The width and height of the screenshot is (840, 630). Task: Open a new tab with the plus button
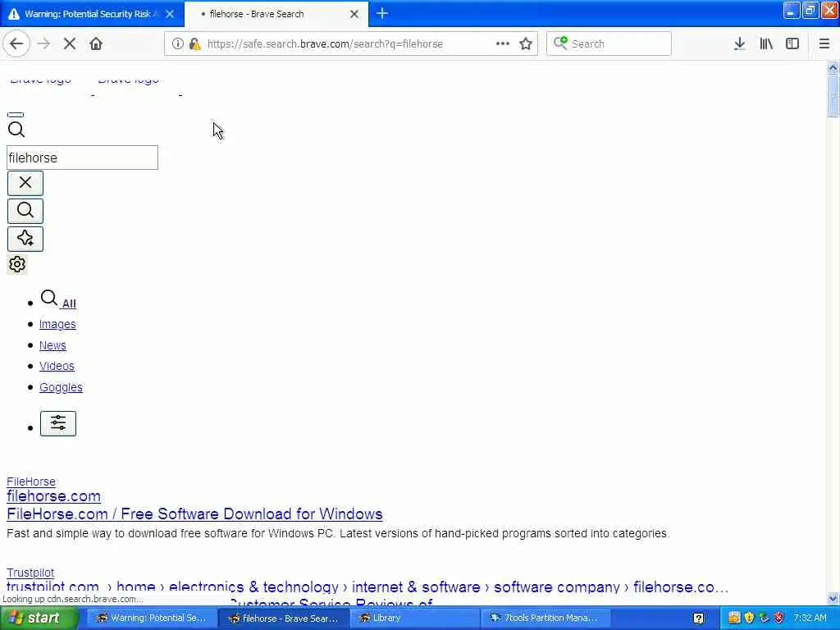382,13
